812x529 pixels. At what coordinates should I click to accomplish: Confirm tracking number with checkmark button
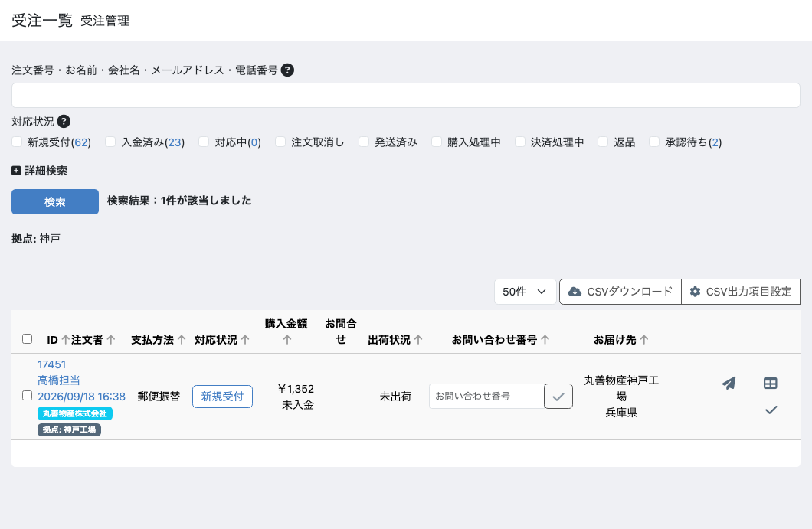pos(558,396)
